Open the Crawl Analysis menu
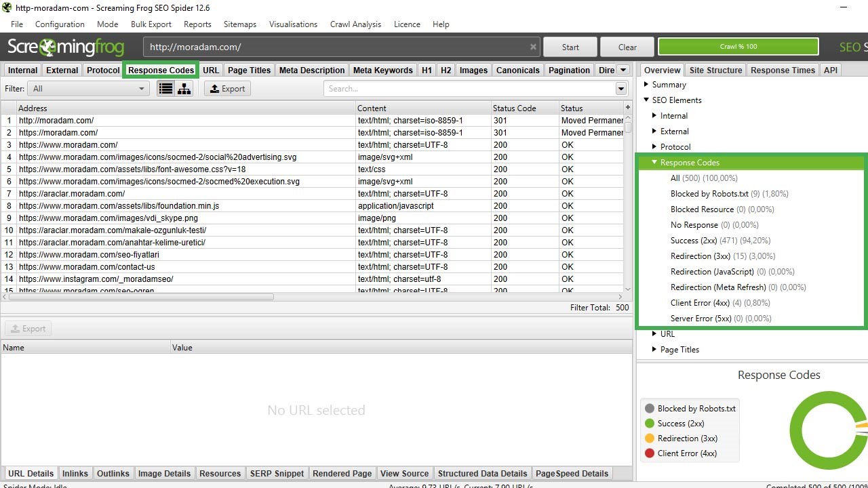The height and width of the screenshot is (488, 868). 355,24
